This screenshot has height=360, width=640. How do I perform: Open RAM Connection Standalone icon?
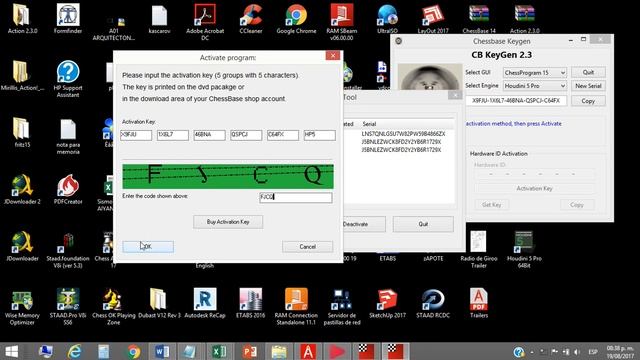click(296, 307)
